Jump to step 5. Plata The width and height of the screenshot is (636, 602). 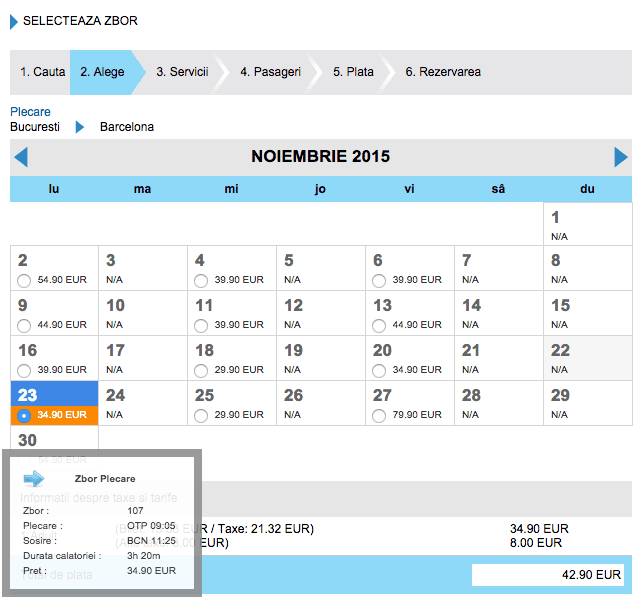(353, 72)
